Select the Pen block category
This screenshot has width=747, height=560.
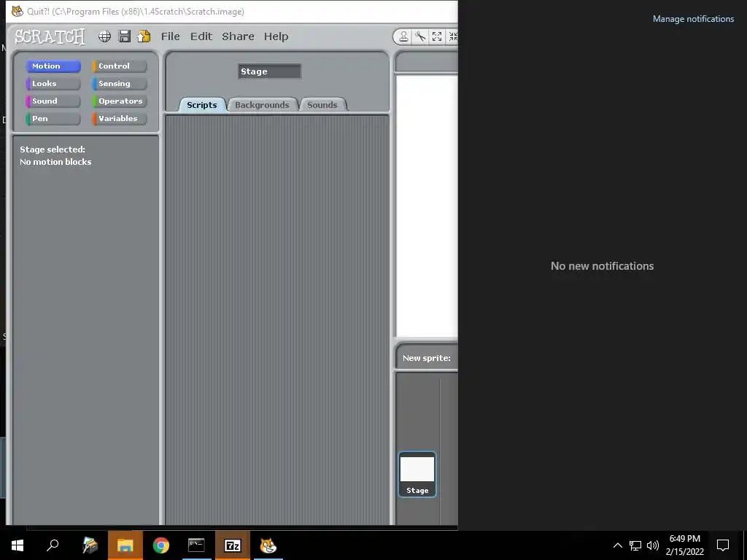tap(53, 119)
